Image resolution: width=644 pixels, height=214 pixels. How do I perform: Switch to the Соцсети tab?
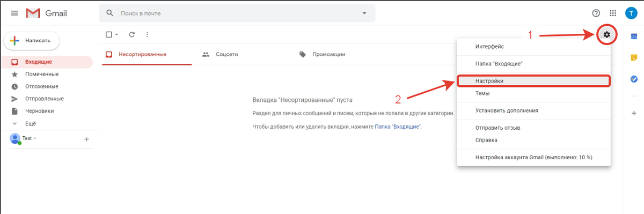[x=220, y=54]
